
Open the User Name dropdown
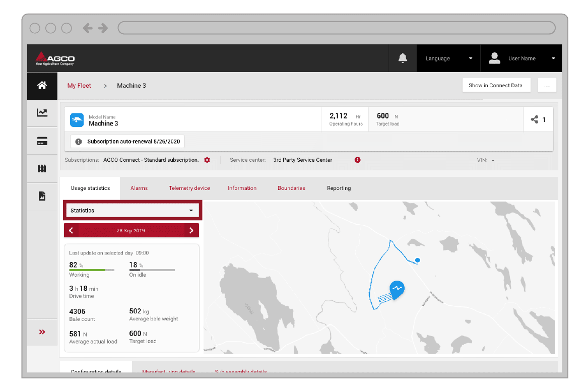pyautogui.click(x=521, y=58)
